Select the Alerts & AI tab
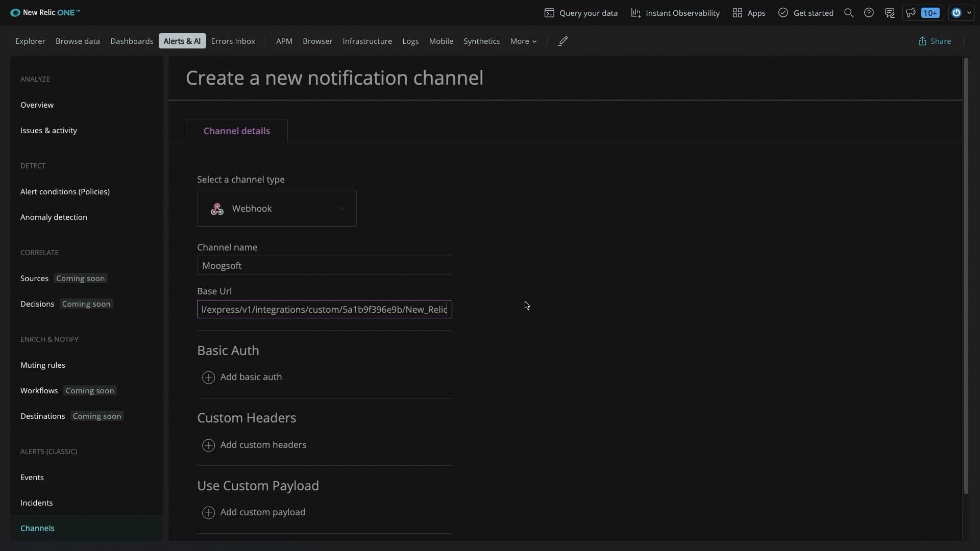 point(182,41)
